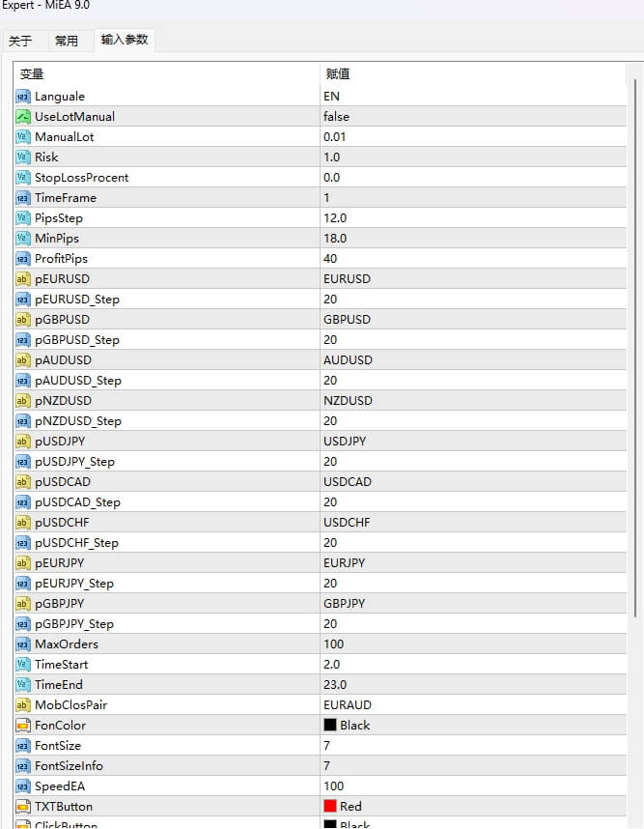
Task: Click the integer icon beside Languale
Action: click(x=23, y=97)
